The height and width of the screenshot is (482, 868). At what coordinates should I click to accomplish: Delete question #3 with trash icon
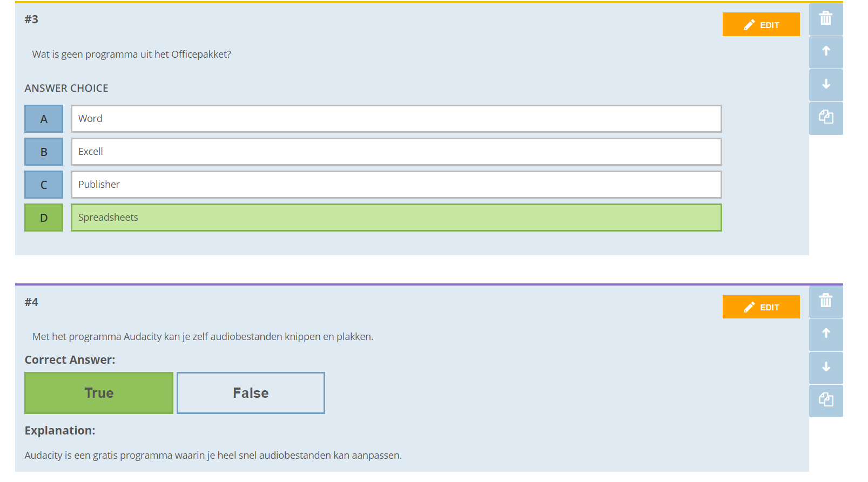tap(826, 19)
